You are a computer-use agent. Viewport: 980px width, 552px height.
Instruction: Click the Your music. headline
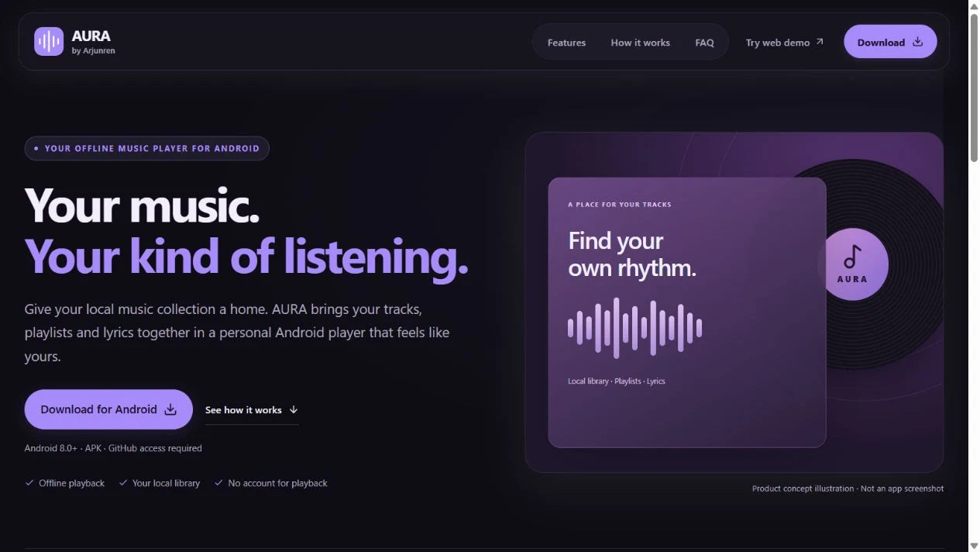point(142,206)
